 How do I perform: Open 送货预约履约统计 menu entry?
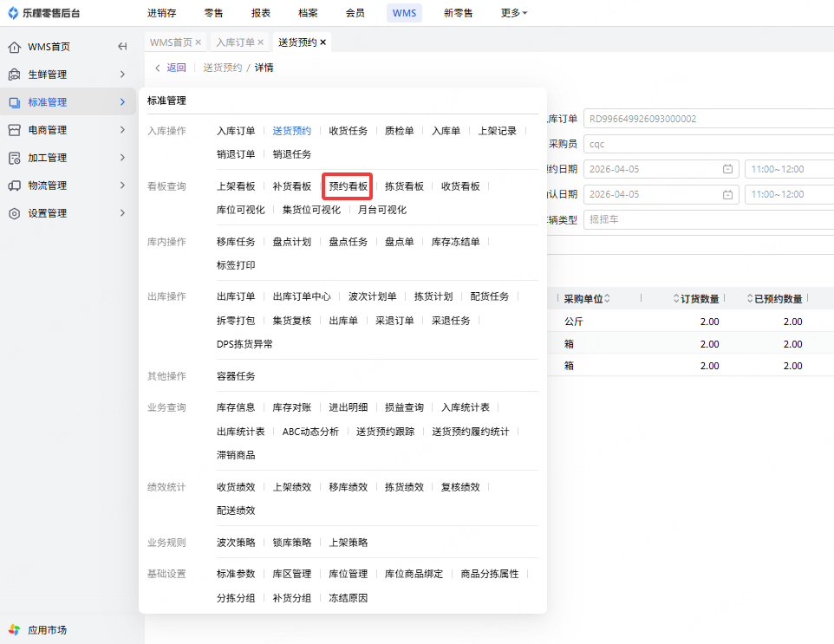[x=470, y=432]
